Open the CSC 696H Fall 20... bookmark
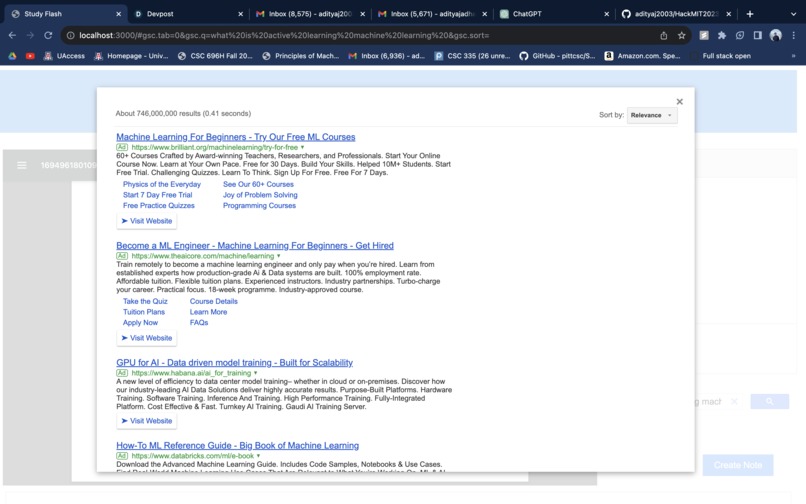Image resolution: width=806 pixels, height=504 pixels. pyautogui.click(x=215, y=56)
